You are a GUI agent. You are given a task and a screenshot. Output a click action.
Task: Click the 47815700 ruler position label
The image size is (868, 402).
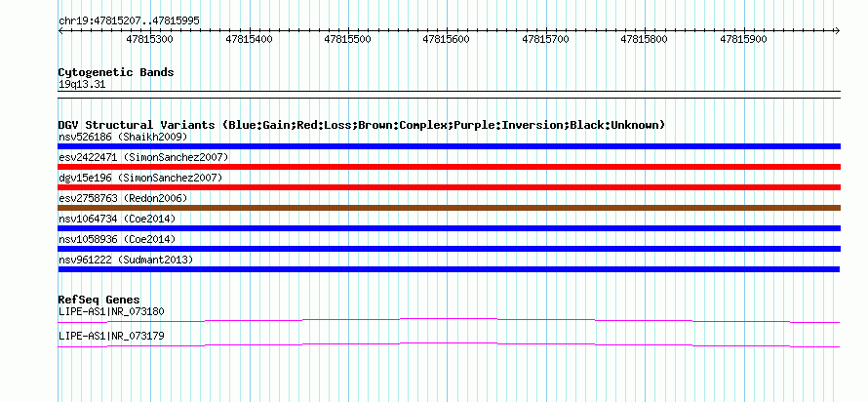click(545, 39)
